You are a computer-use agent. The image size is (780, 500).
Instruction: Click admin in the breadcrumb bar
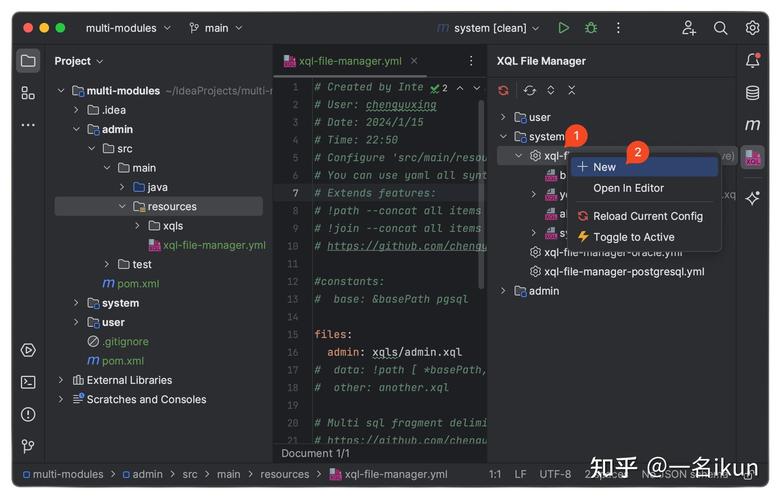coord(143,475)
